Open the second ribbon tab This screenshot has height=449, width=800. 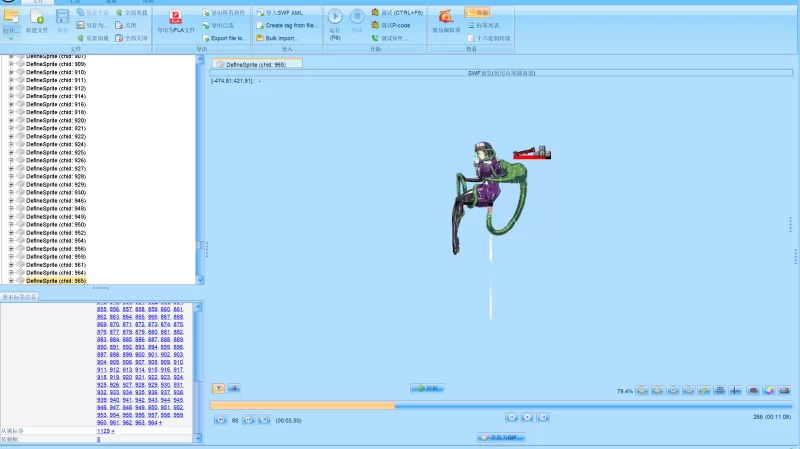click(75, 2)
